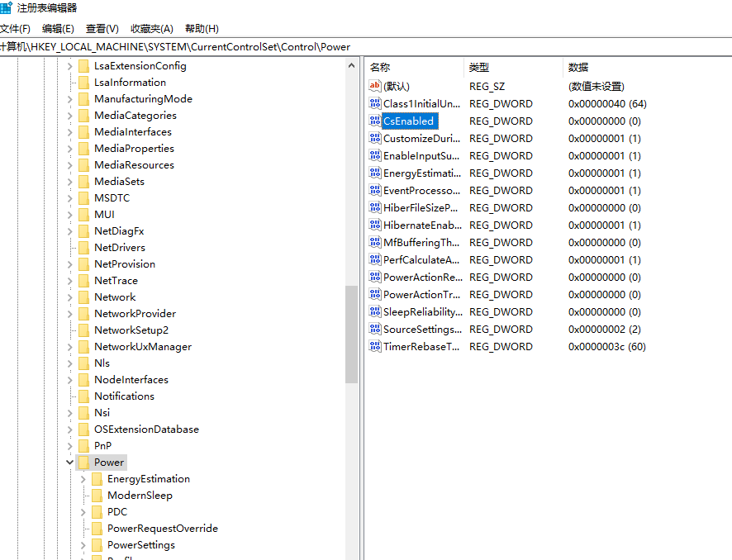Click the PowerRequestOverride folder icon
Screen dimensions: 732x560
[97, 529]
